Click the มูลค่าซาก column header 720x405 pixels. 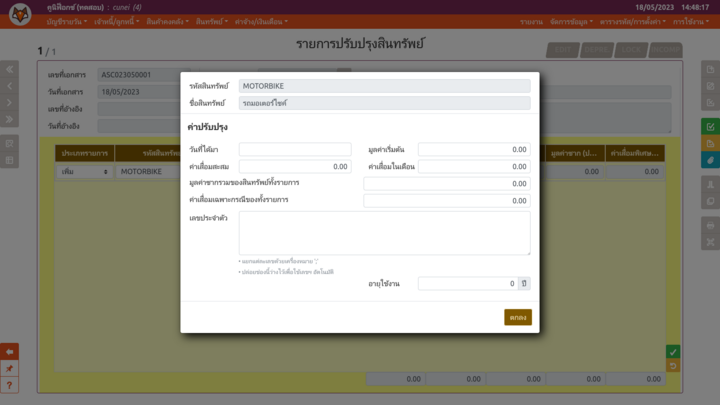(x=574, y=153)
